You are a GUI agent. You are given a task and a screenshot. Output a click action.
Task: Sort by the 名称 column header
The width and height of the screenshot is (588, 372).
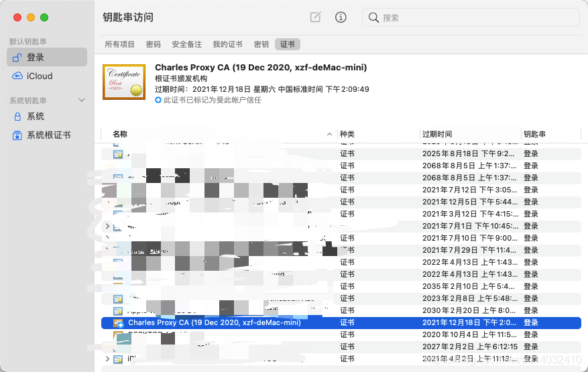click(x=120, y=134)
